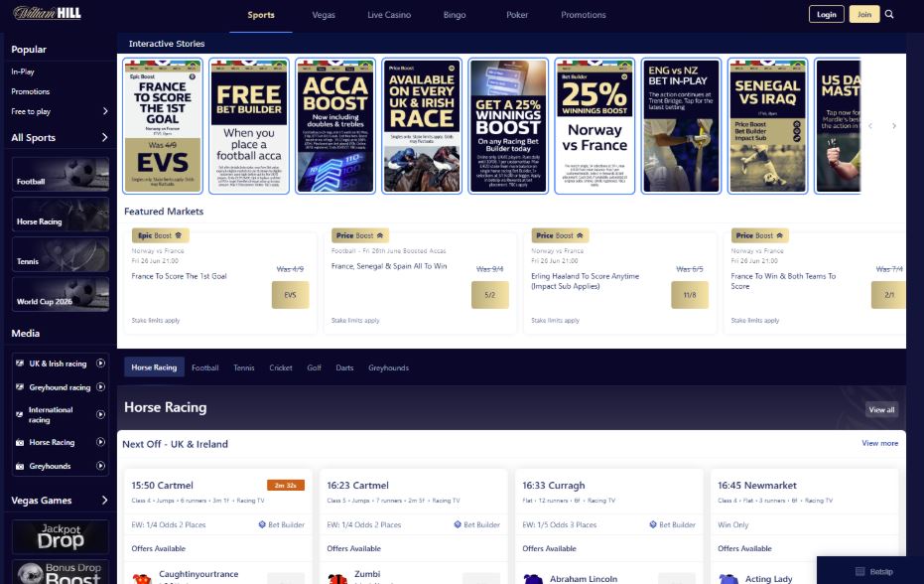Screen dimensions: 924x584
Task: Click Acting Lady jockey silks icon
Action: click(728, 579)
